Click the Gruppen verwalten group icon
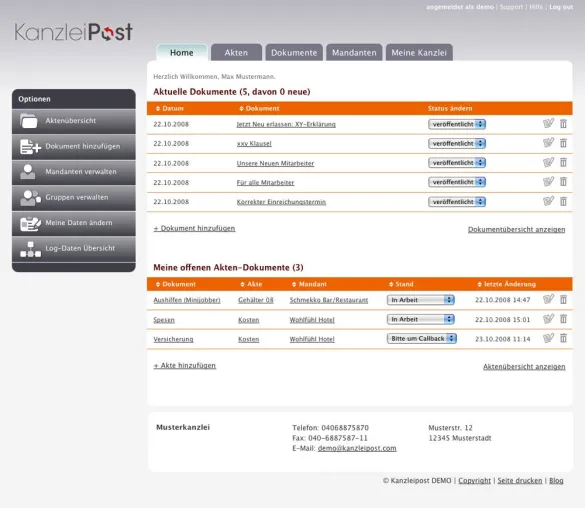This screenshot has height=508, width=585. click(x=30, y=198)
